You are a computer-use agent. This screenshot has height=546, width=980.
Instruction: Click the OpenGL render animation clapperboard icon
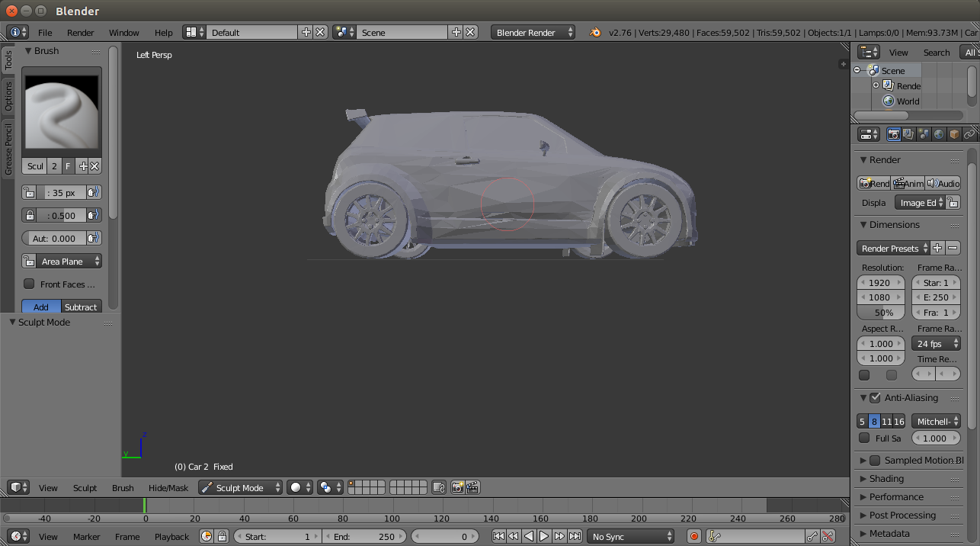472,488
